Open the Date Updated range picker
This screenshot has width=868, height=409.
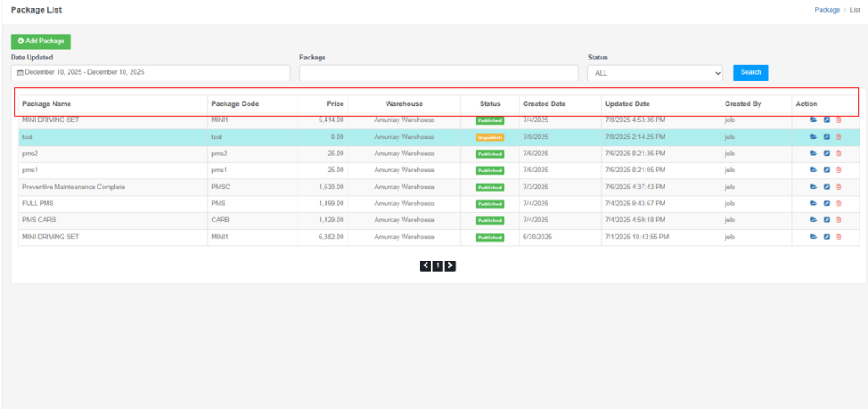pos(151,73)
